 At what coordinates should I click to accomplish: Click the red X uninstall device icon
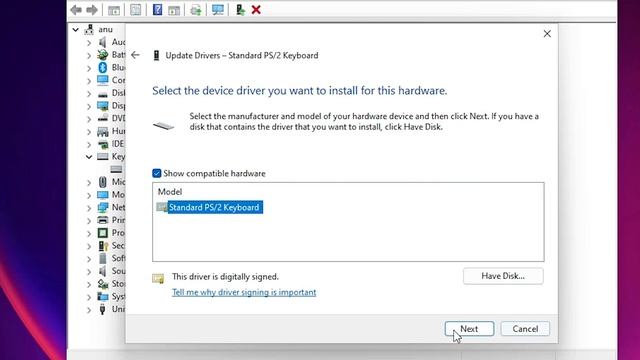[x=256, y=10]
